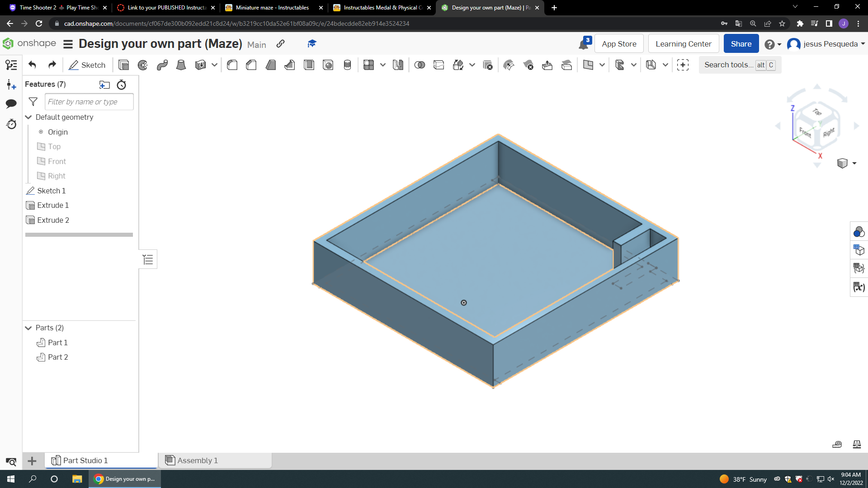Show the Right plane
The image size is (868, 488).
point(41,176)
